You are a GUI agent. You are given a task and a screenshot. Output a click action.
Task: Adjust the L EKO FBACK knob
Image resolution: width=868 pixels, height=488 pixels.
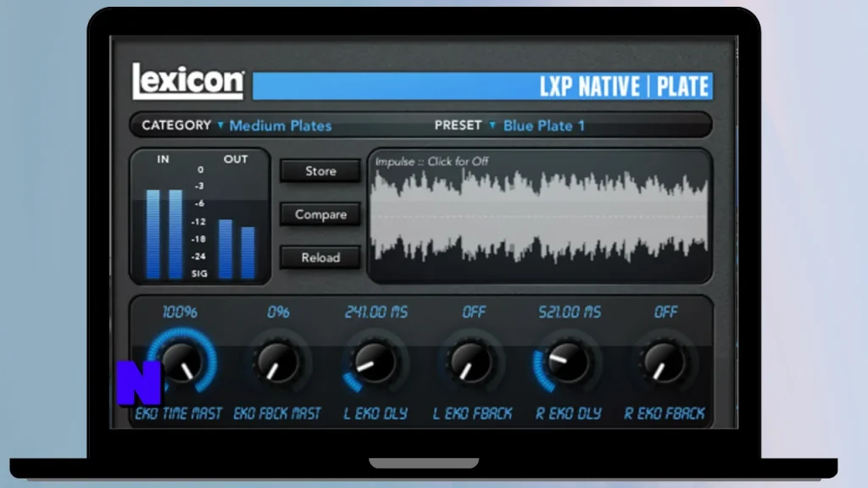pos(471,362)
